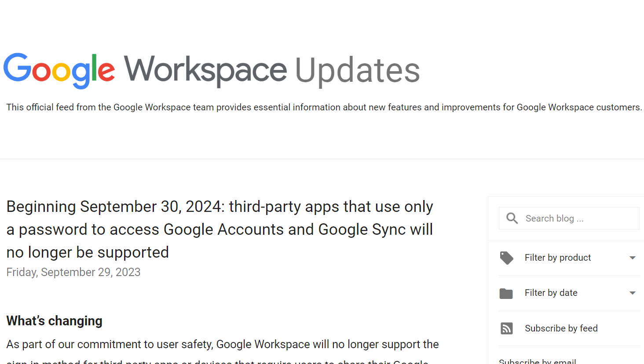Click the Filter by date label text
644x364 pixels.
(x=551, y=293)
